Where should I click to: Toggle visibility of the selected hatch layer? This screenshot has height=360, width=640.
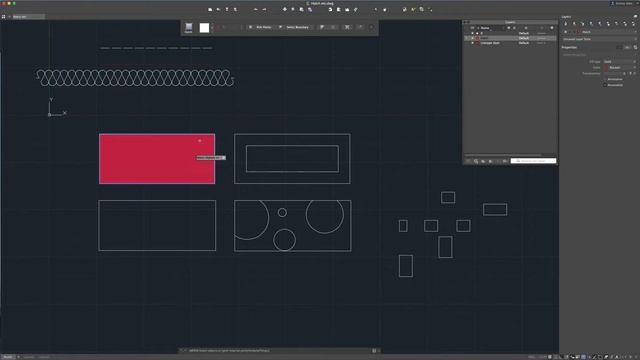[473, 38]
